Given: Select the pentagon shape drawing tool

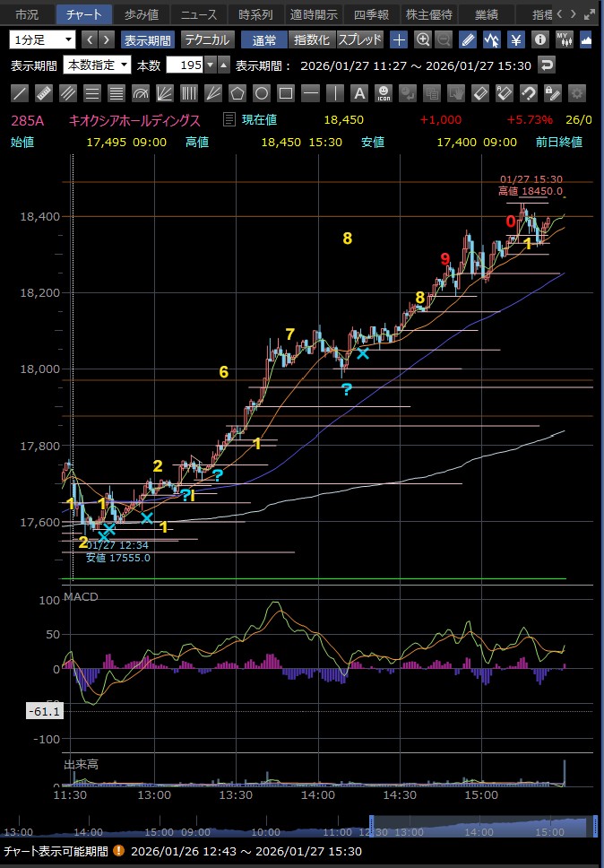Looking at the screenshot, I should pyautogui.click(x=237, y=93).
